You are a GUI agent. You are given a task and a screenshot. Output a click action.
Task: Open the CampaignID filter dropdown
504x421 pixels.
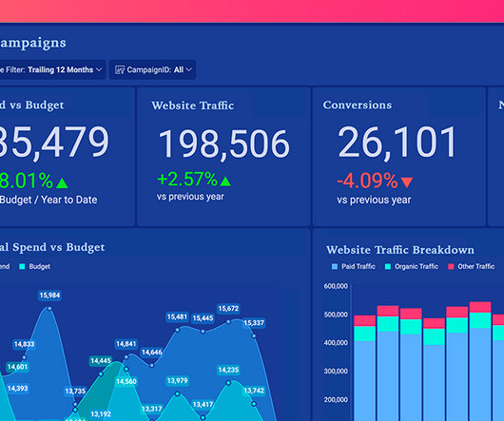[x=153, y=69]
